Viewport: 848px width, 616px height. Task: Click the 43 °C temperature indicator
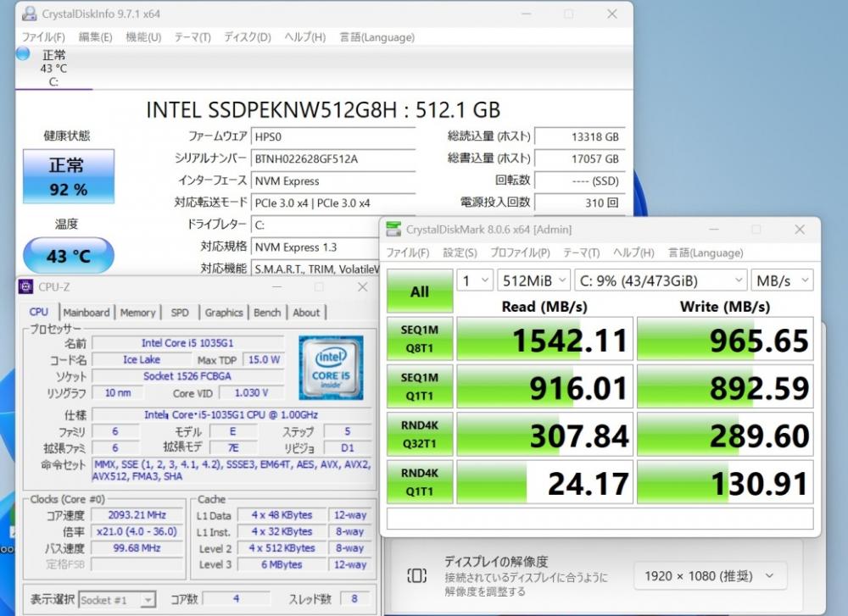(68, 255)
